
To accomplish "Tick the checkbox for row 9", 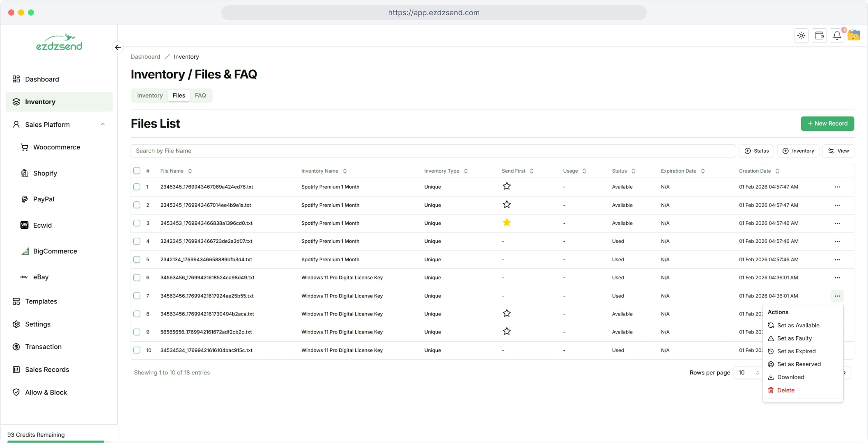I will [137, 332].
